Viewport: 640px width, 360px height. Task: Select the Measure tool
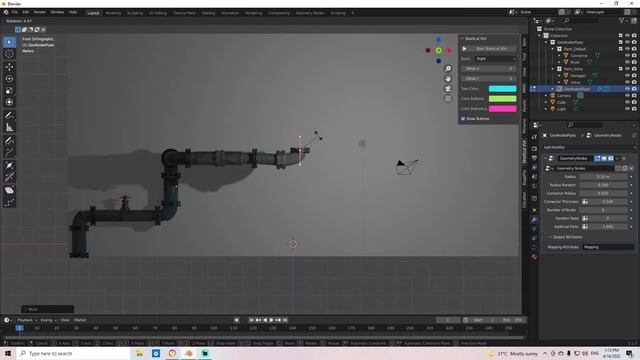click(9, 127)
